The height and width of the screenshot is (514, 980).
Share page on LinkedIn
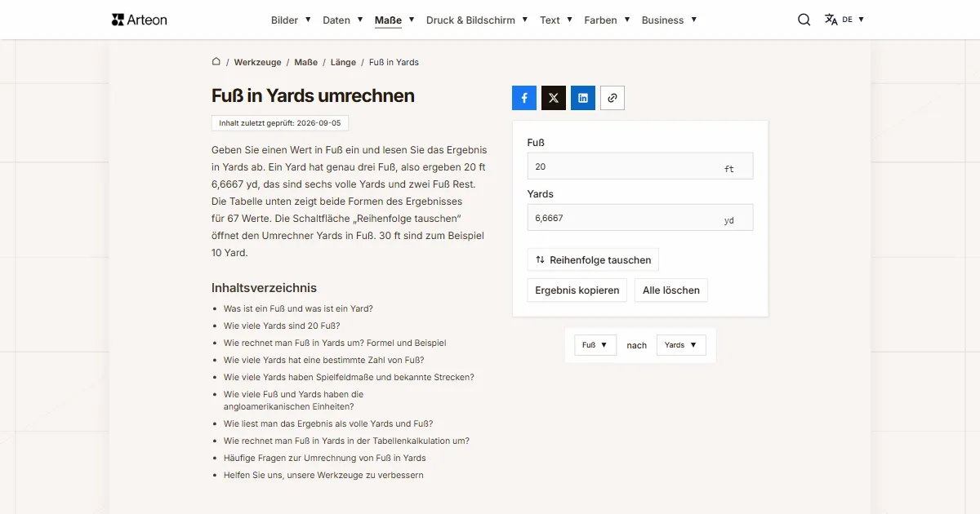[583, 98]
